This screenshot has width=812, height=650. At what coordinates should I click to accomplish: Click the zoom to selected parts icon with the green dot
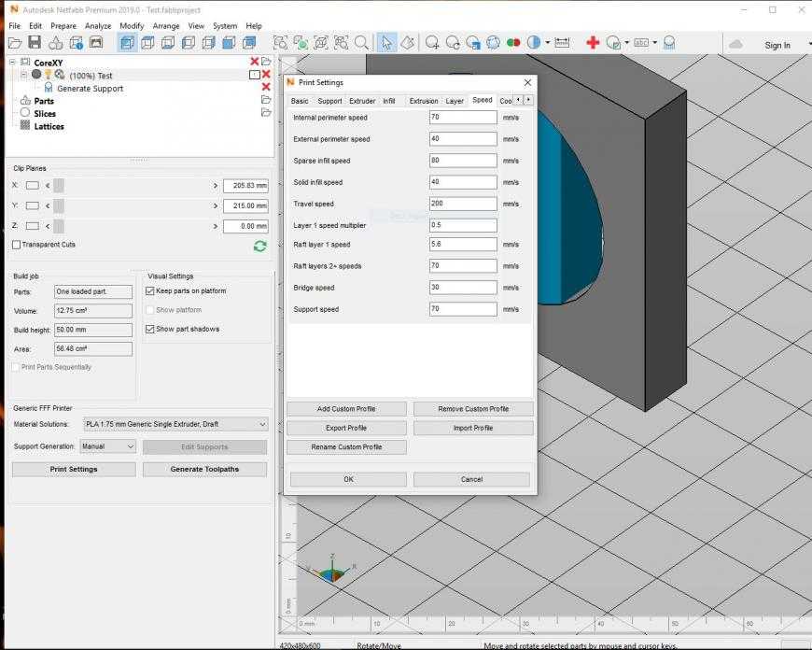tap(301, 43)
